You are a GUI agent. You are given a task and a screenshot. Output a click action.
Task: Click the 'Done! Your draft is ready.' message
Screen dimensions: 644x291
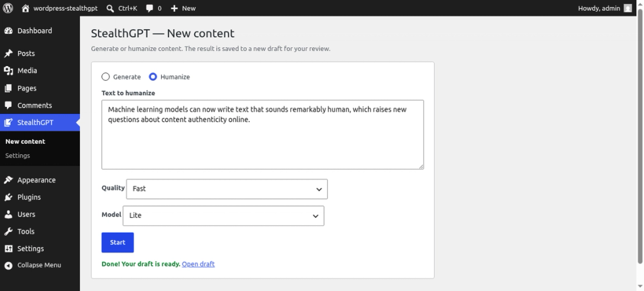(141, 264)
